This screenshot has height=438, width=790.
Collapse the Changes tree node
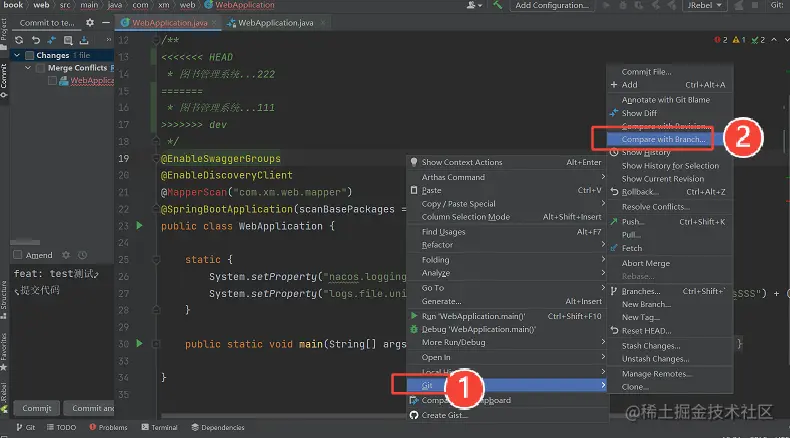[x=17, y=55]
